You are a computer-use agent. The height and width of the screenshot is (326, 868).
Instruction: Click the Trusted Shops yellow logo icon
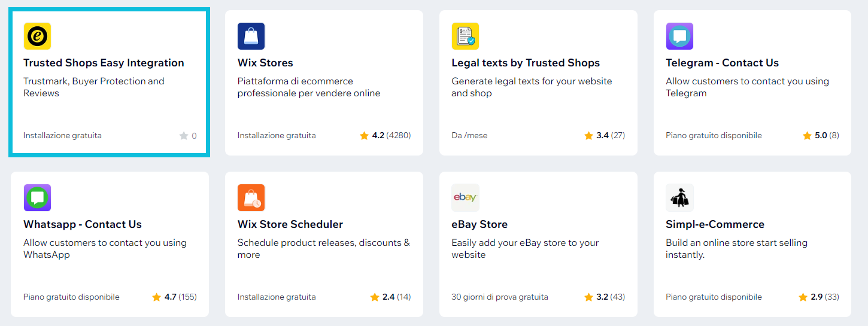point(37,36)
